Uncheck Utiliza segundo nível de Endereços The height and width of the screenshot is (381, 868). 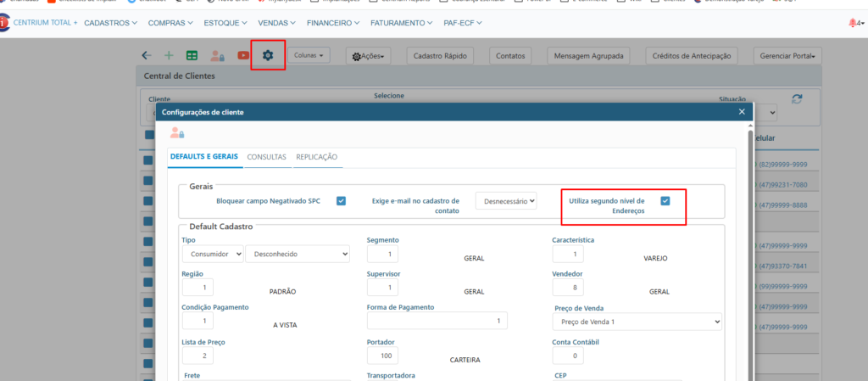665,201
